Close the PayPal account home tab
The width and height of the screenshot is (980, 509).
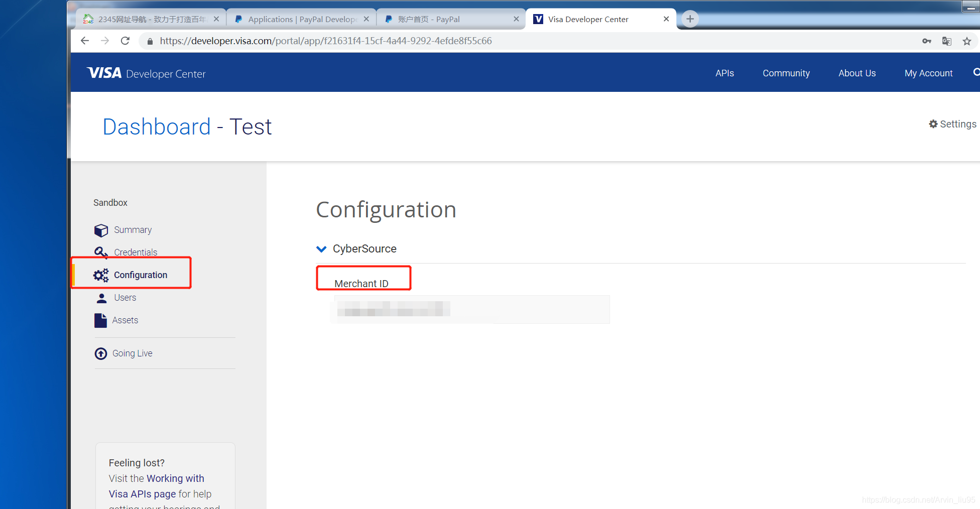[x=516, y=19]
